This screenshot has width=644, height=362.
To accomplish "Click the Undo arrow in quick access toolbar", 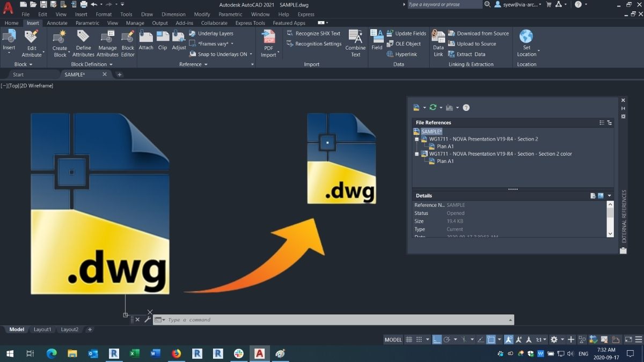I will tap(93, 4).
